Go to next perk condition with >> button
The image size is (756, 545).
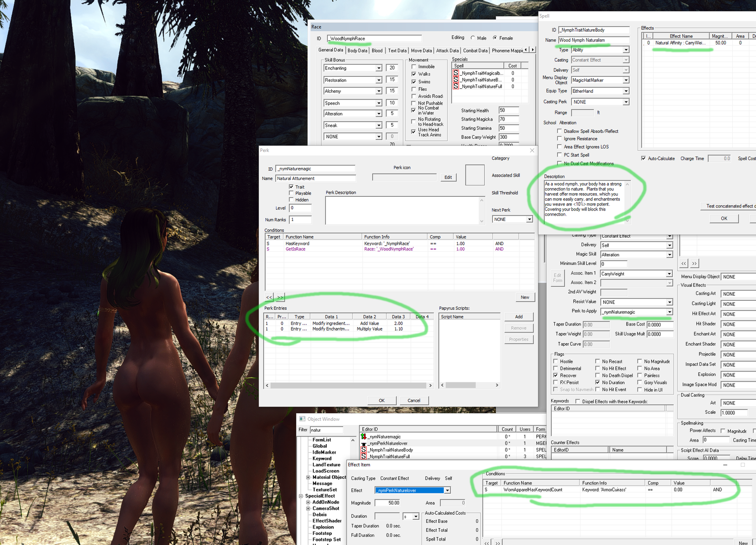click(x=280, y=297)
